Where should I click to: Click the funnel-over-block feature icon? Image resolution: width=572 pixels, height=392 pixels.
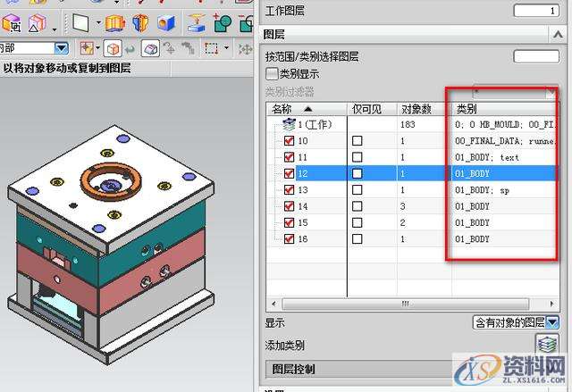[196, 22]
